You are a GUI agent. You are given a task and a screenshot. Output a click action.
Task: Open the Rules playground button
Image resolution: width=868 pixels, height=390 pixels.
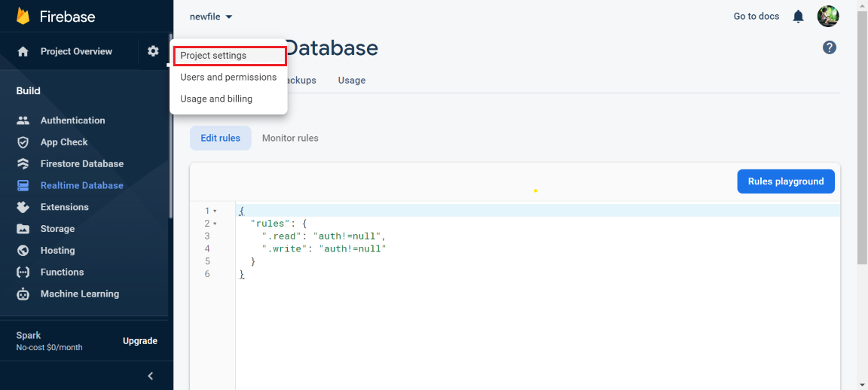pos(786,181)
